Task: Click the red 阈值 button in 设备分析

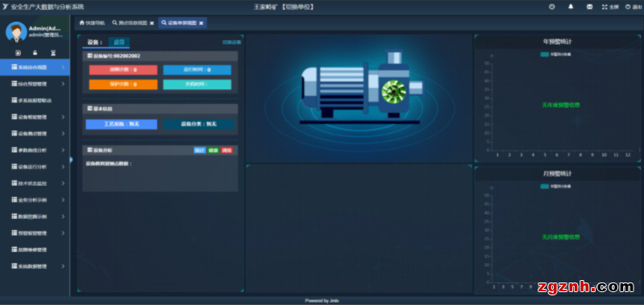Action: point(226,150)
